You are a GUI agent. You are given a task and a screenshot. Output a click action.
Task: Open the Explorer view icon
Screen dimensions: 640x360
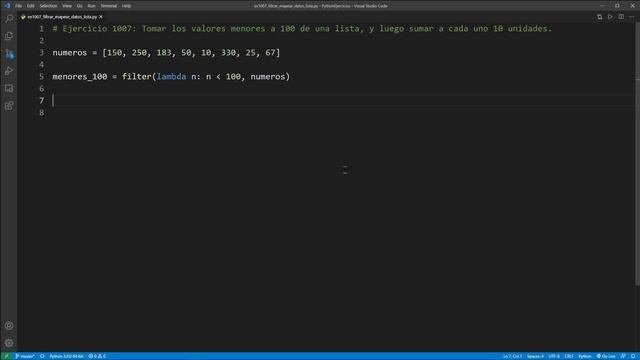pos(9,36)
